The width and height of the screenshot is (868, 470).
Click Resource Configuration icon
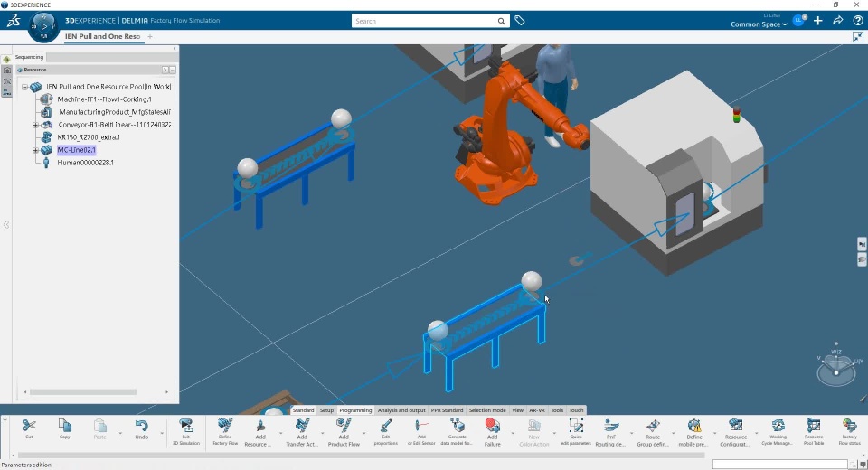pos(736,425)
